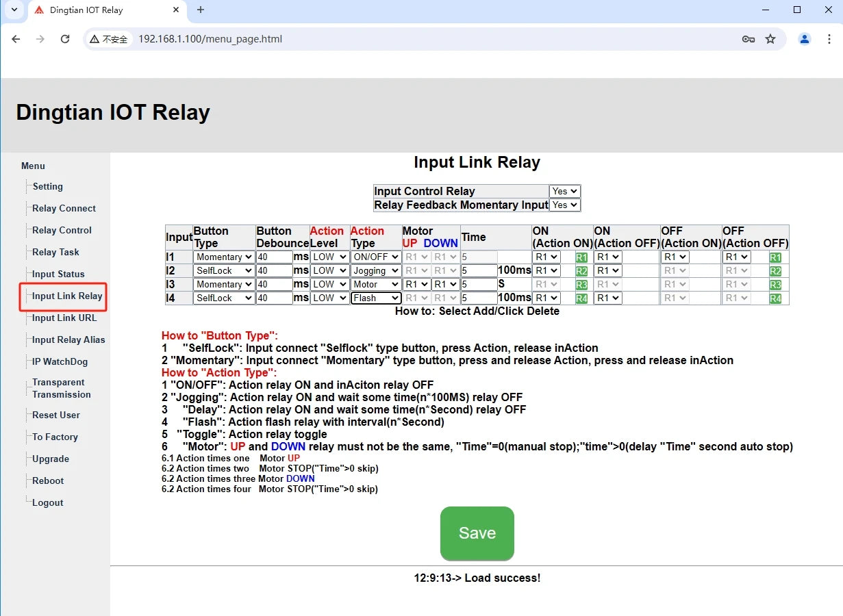Open the Chrome profile avatar
This screenshot has width=843, height=616.
[x=805, y=39]
